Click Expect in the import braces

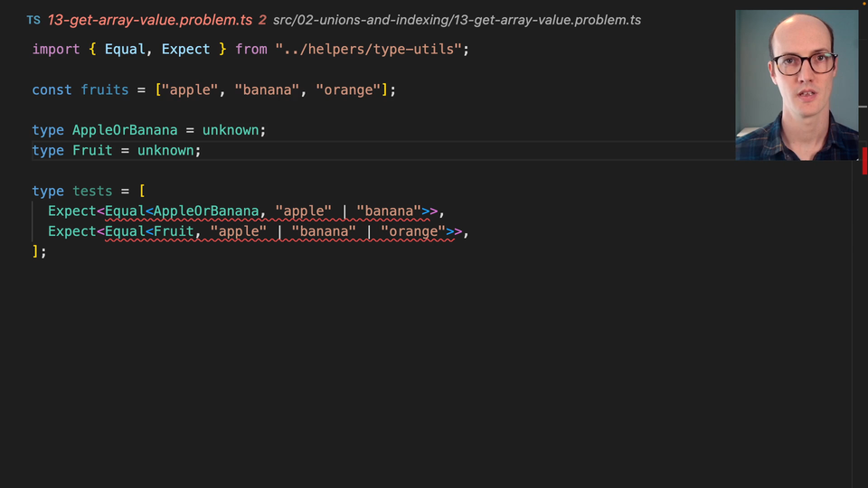[185, 49]
